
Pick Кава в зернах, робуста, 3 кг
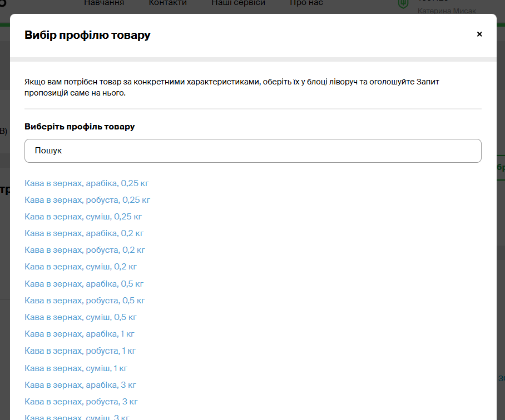(81, 401)
